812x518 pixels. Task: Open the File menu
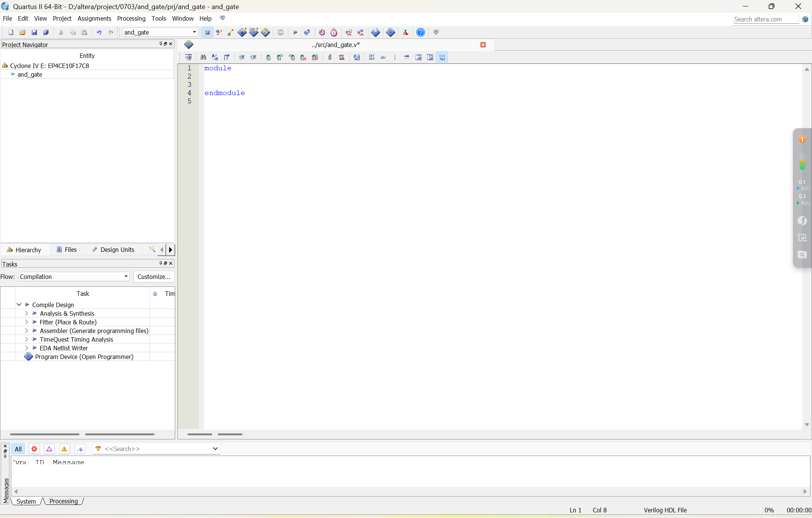(8, 18)
